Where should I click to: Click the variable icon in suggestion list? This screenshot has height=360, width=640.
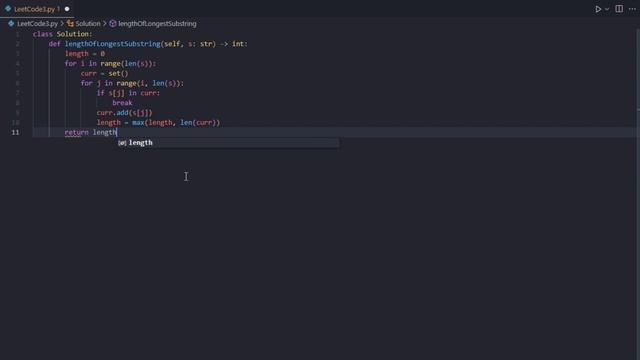coord(122,143)
